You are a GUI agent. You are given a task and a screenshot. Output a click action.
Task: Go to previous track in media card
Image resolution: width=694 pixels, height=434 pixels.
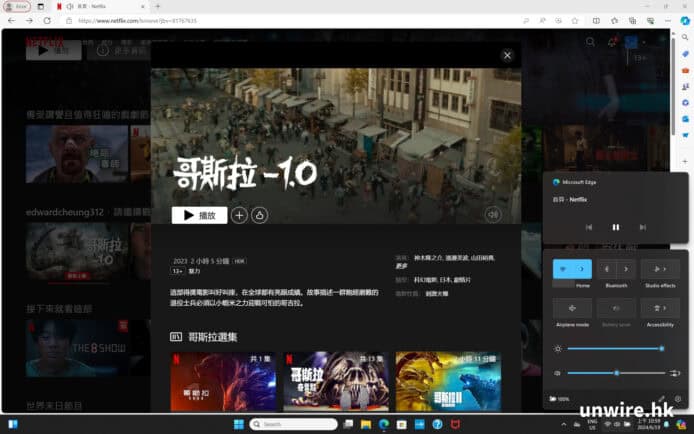pyautogui.click(x=589, y=227)
